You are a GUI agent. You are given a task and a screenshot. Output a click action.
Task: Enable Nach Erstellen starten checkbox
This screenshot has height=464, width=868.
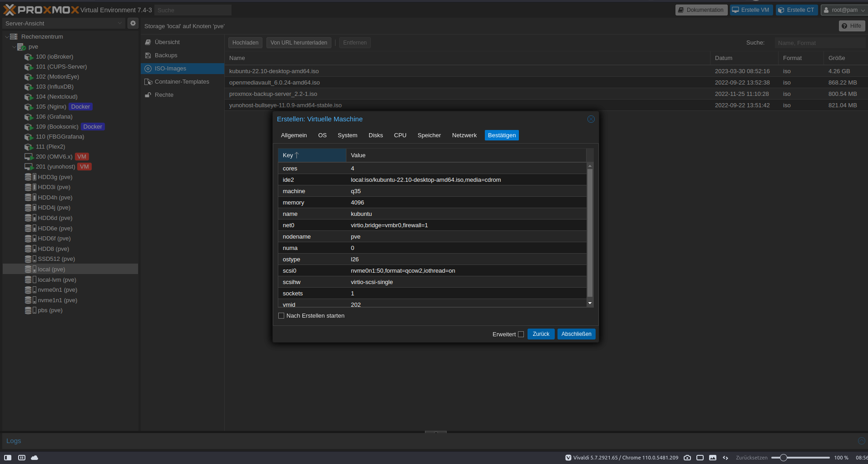tap(281, 316)
